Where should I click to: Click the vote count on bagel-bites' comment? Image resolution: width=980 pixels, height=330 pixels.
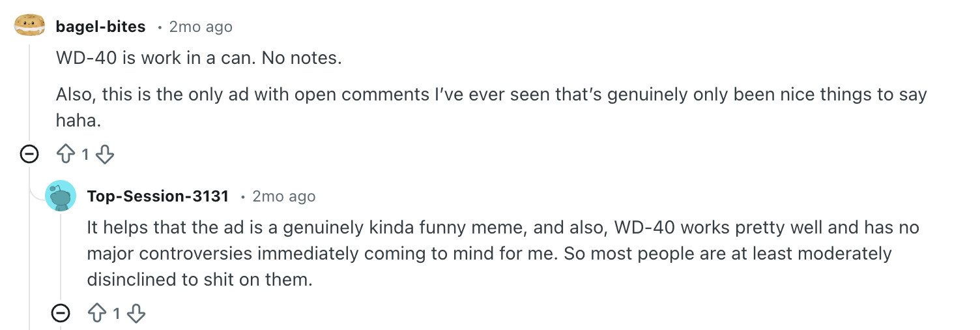[85, 155]
